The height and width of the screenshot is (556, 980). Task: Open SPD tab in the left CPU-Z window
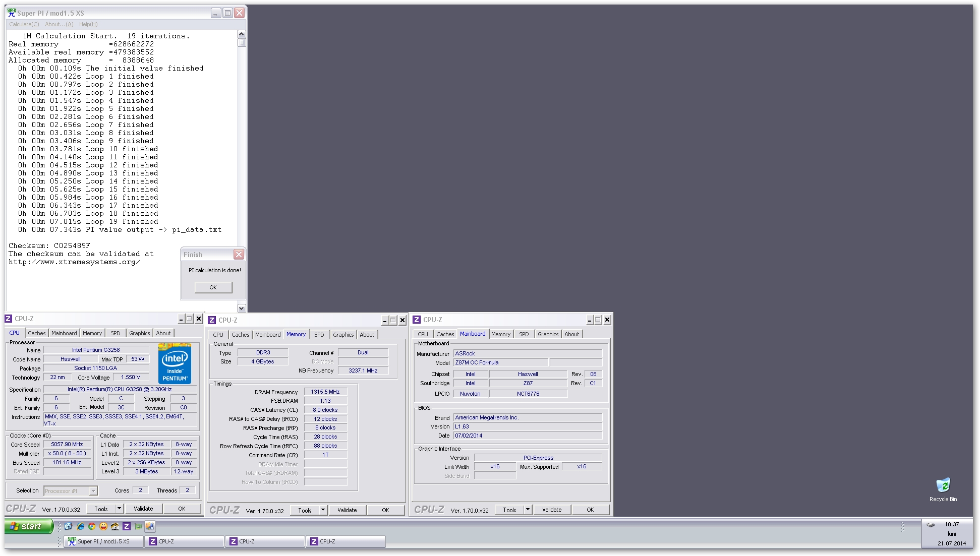point(116,333)
